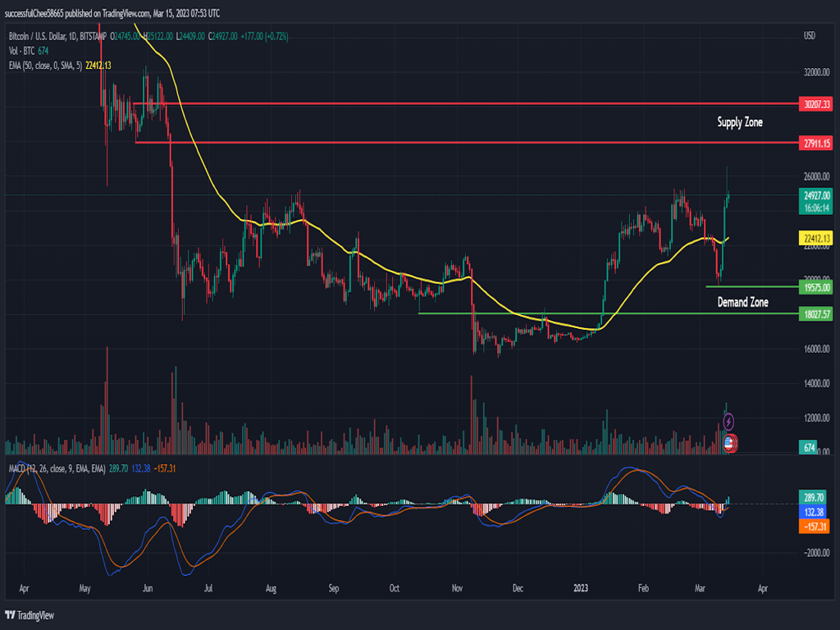This screenshot has height=630, width=840.
Task: Click the red 30207.33 price label
Action: click(x=816, y=104)
